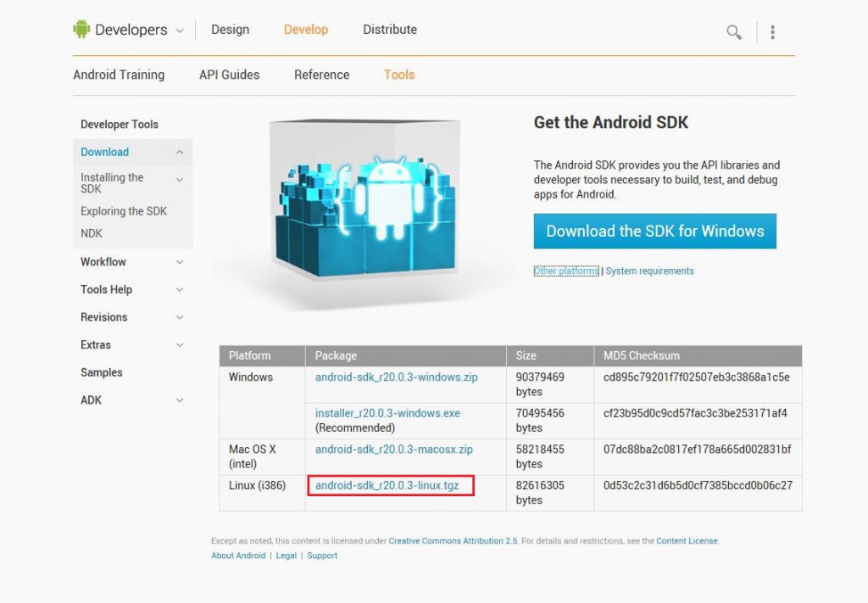
Task: Click the size value 82616305 bytes
Action: 540,493
